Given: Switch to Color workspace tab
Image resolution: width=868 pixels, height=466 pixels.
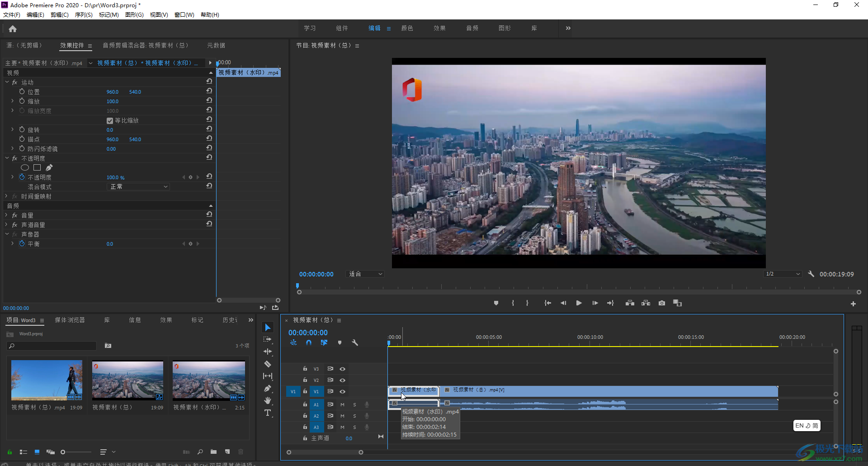Looking at the screenshot, I should (407, 28).
